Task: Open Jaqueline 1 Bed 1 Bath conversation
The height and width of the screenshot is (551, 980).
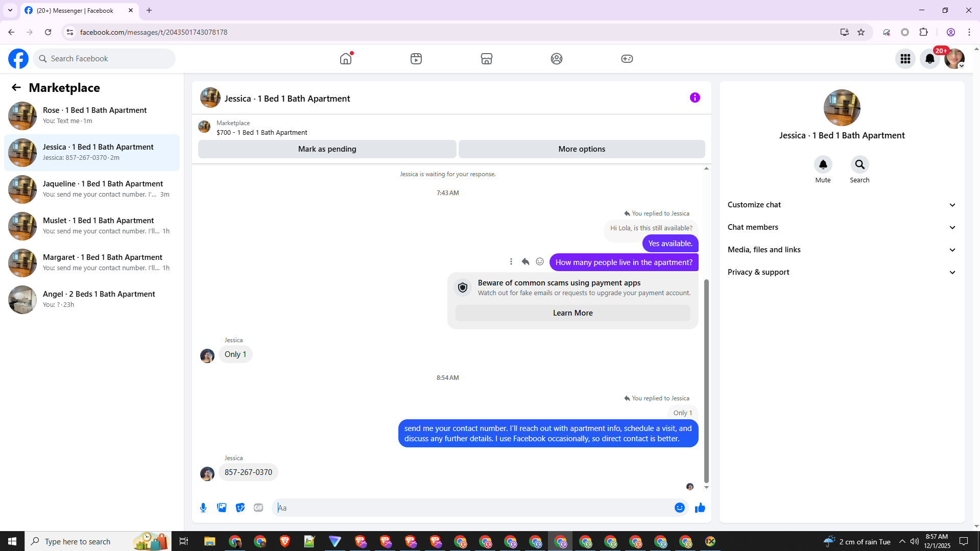Action: click(92, 189)
